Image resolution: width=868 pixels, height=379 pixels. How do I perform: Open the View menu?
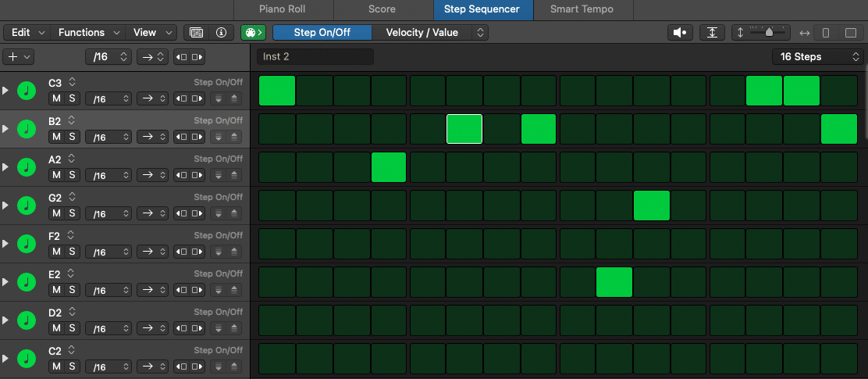coord(151,33)
